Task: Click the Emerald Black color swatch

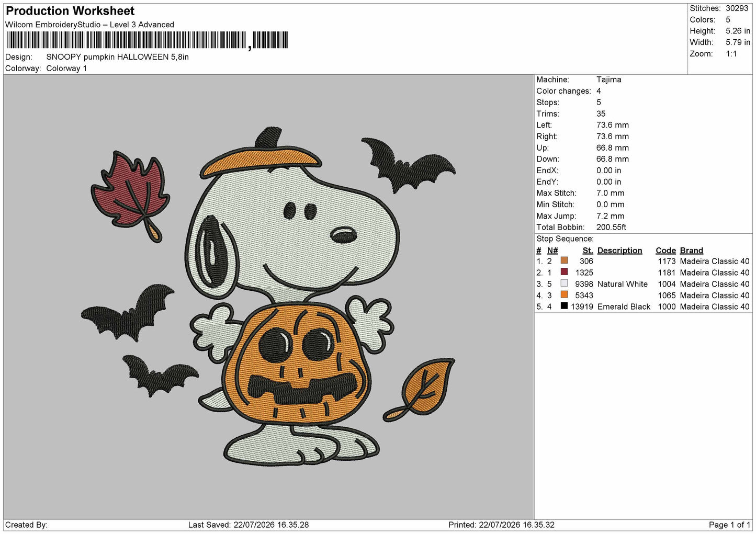Action: [564, 306]
